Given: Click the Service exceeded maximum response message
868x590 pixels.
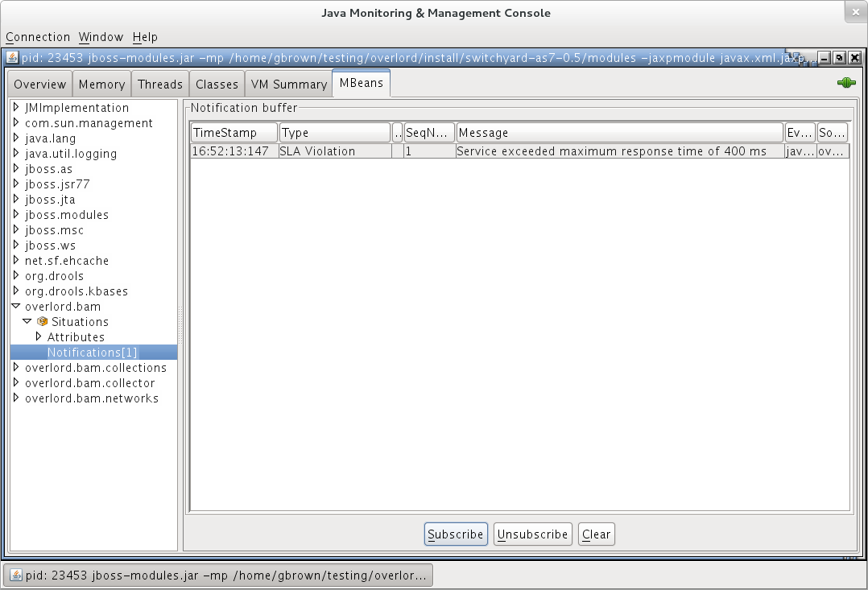Looking at the screenshot, I should [x=620, y=151].
